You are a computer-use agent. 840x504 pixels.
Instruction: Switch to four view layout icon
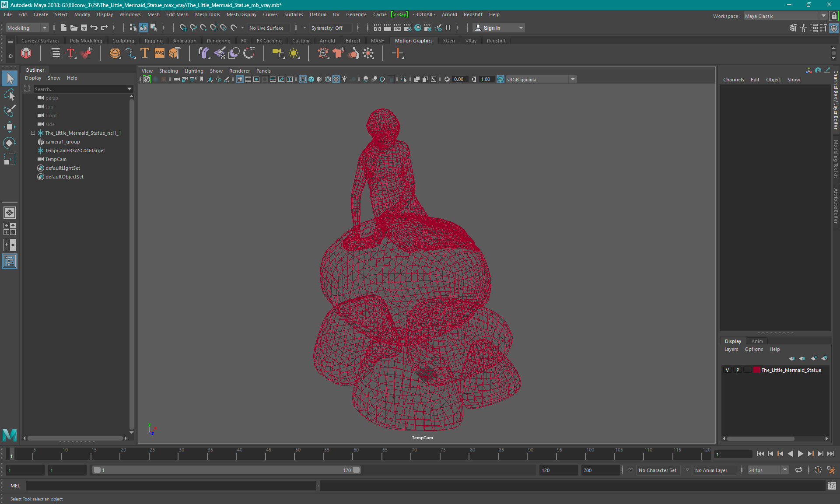[10, 229]
